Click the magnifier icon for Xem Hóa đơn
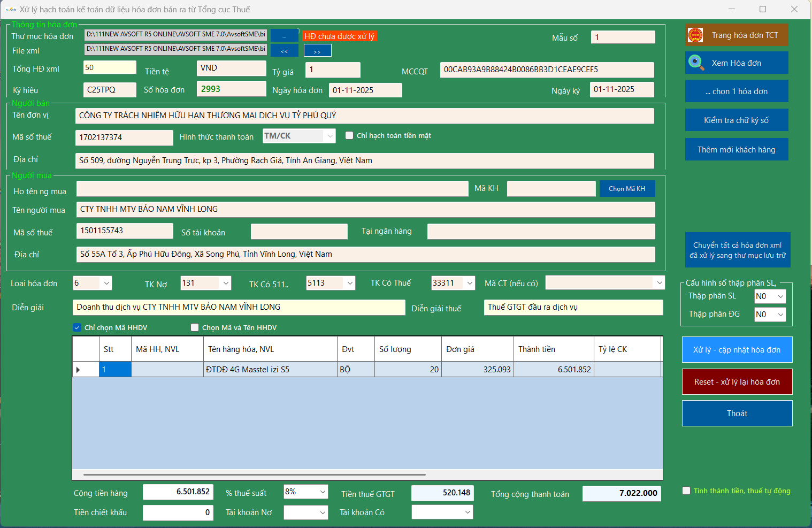This screenshot has width=812, height=528. pyautogui.click(x=696, y=63)
